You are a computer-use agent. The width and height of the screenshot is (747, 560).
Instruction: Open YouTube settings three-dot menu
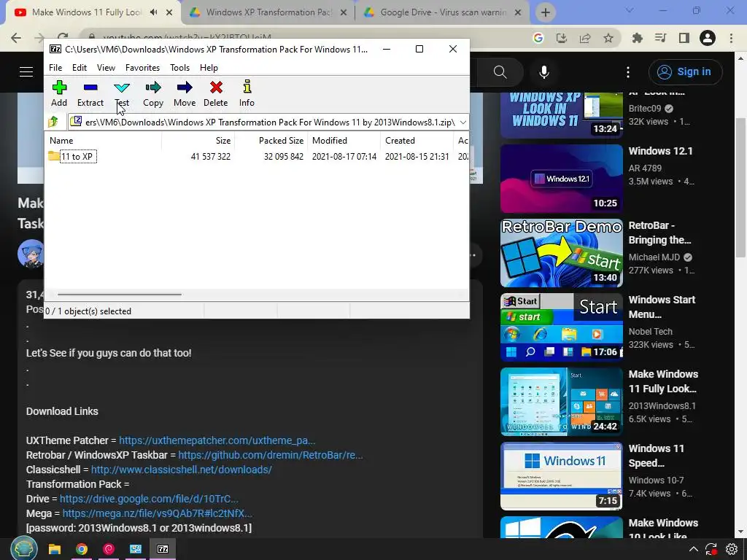point(628,72)
